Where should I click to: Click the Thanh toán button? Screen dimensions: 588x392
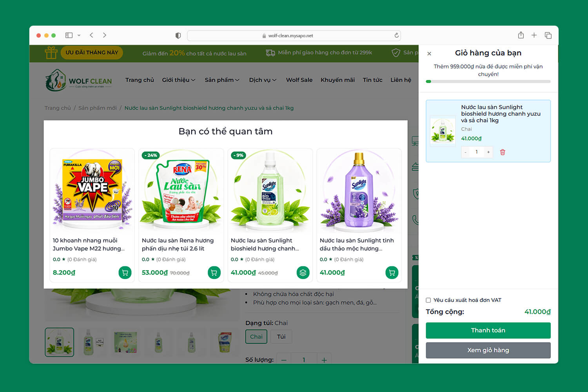point(488,330)
